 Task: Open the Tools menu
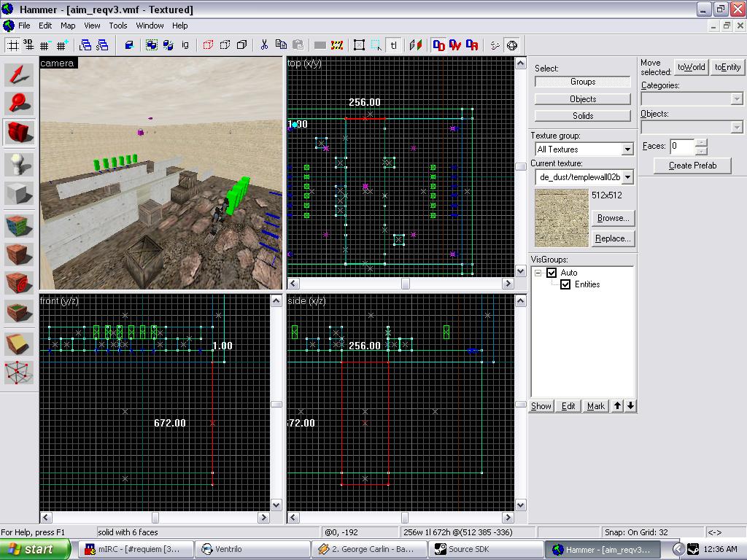click(118, 26)
